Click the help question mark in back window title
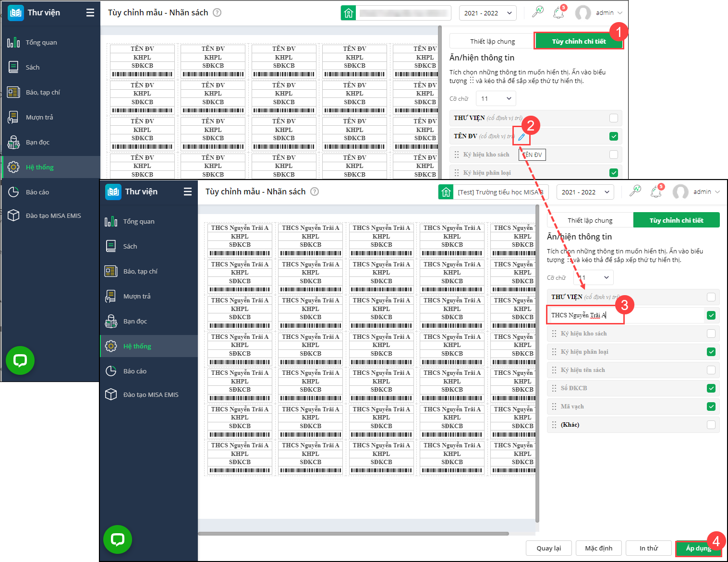 (217, 12)
